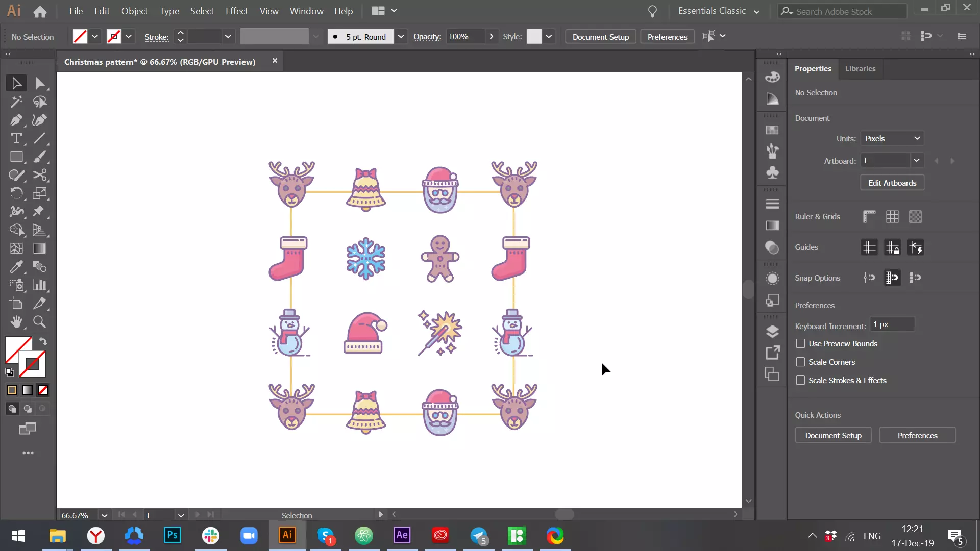Activate the Zoom tool
This screenshot has width=980, height=551.
39,322
